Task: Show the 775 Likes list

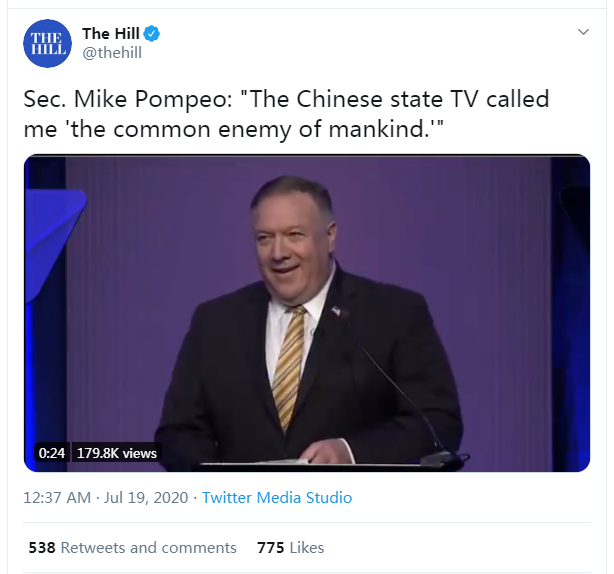Action: tap(290, 547)
